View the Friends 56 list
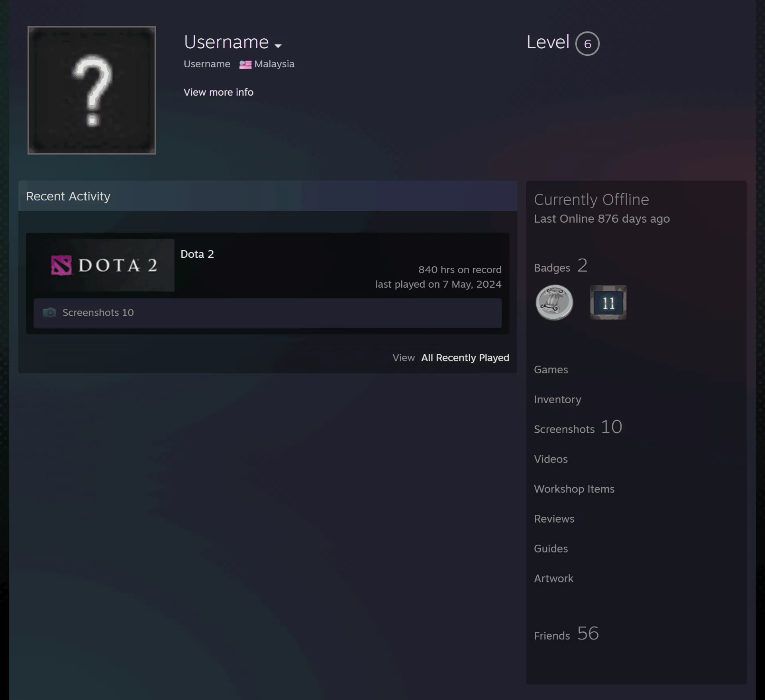765x700 pixels. 566,634
